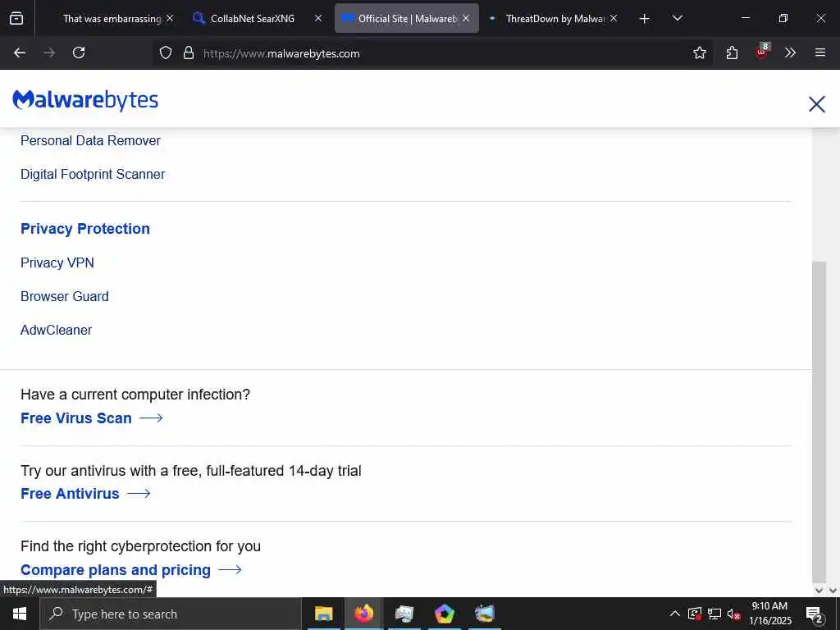The width and height of the screenshot is (840, 630).
Task: Open Firefox View button
Action: pyautogui.click(x=16, y=19)
